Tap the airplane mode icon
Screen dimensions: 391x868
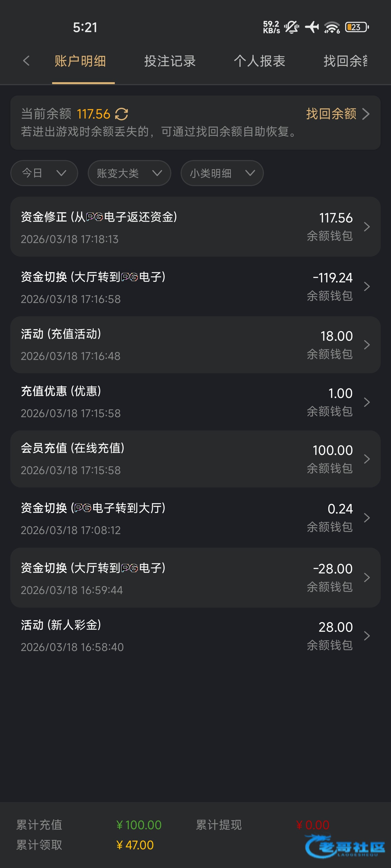point(312,27)
